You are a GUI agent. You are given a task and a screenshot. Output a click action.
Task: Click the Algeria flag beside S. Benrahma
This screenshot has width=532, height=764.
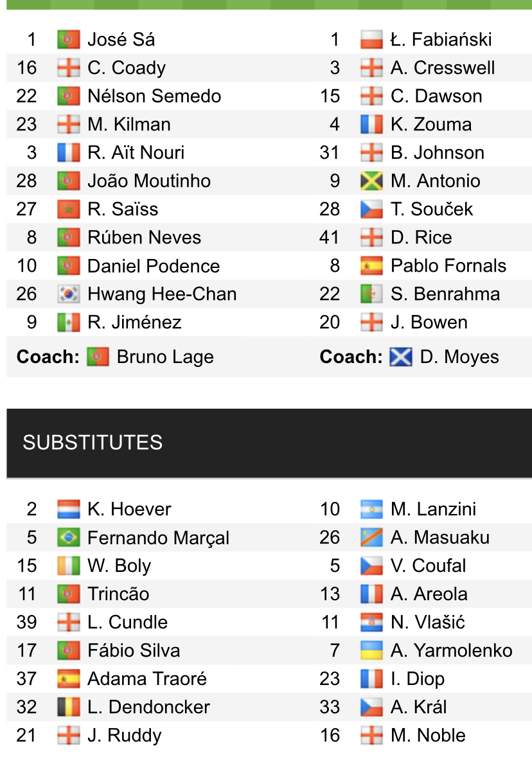pyautogui.click(x=371, y=294)
